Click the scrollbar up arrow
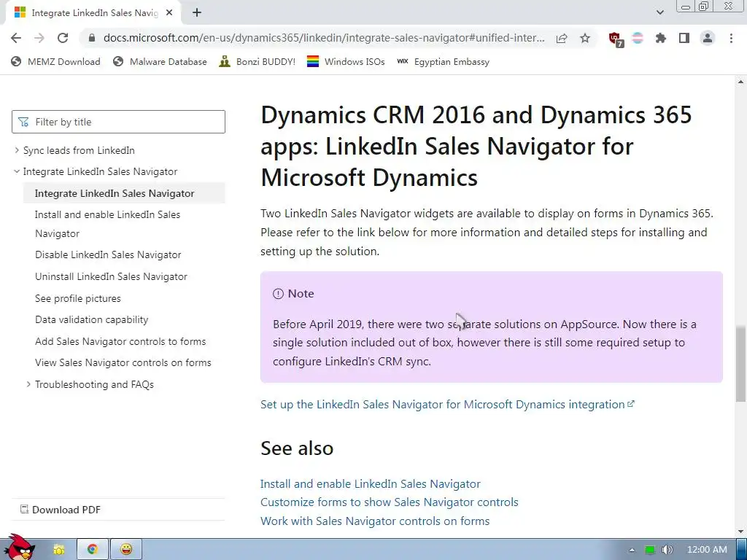This screenshot has width=747, height=560. pos(740,82)
